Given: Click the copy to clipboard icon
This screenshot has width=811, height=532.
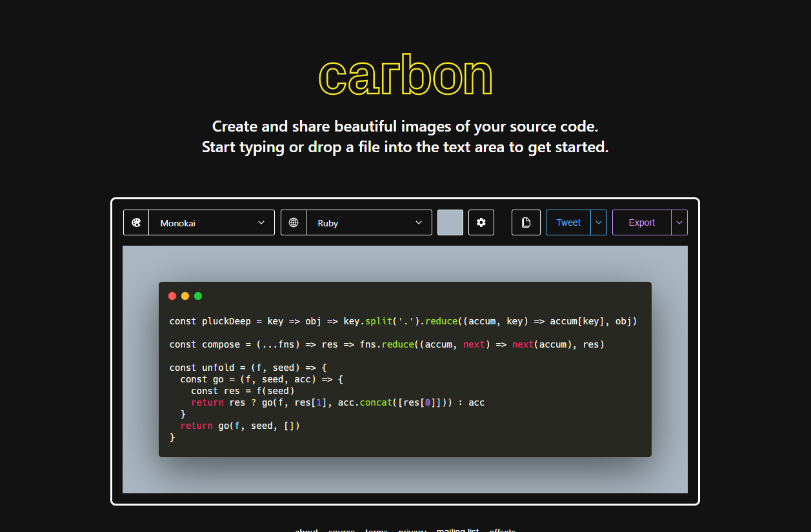Looking at the screenshot, I should 526,222.
